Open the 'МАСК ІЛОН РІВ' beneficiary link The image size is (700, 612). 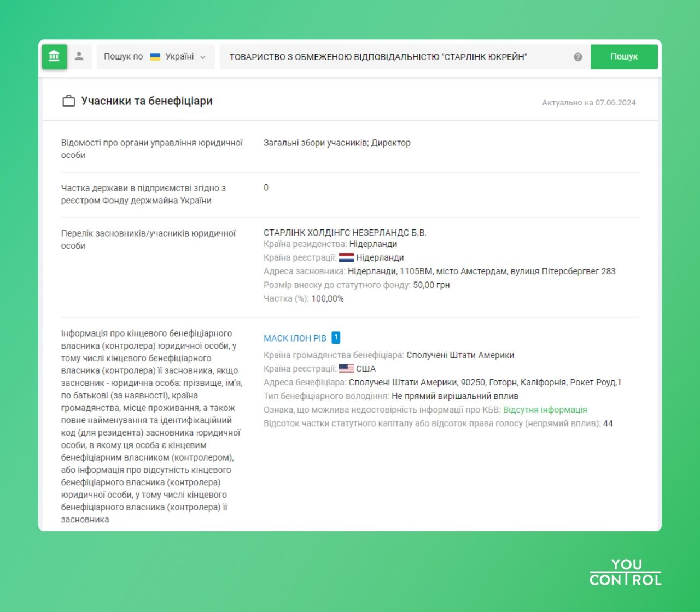point(295,338)
